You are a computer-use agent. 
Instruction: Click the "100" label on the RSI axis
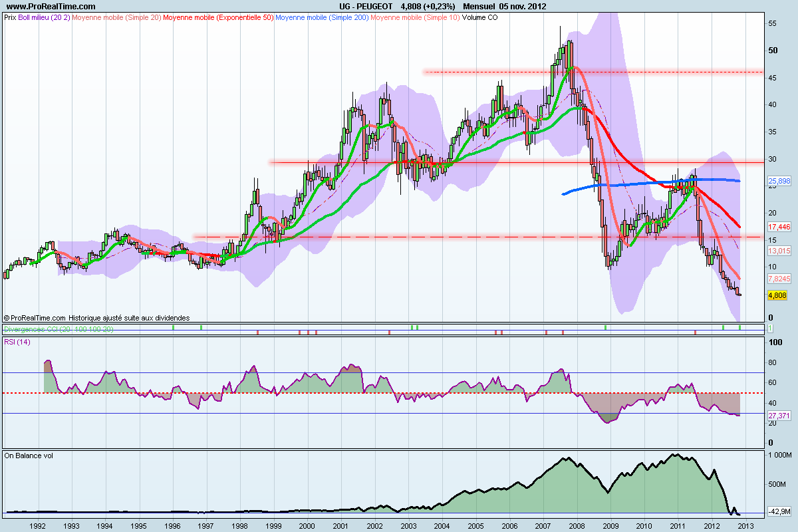click(x=774, y=342)
